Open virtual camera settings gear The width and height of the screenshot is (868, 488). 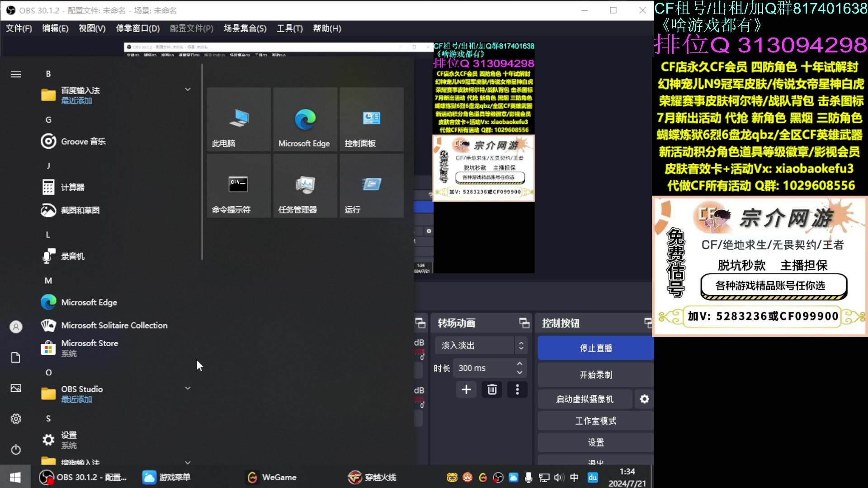[644, 399]
